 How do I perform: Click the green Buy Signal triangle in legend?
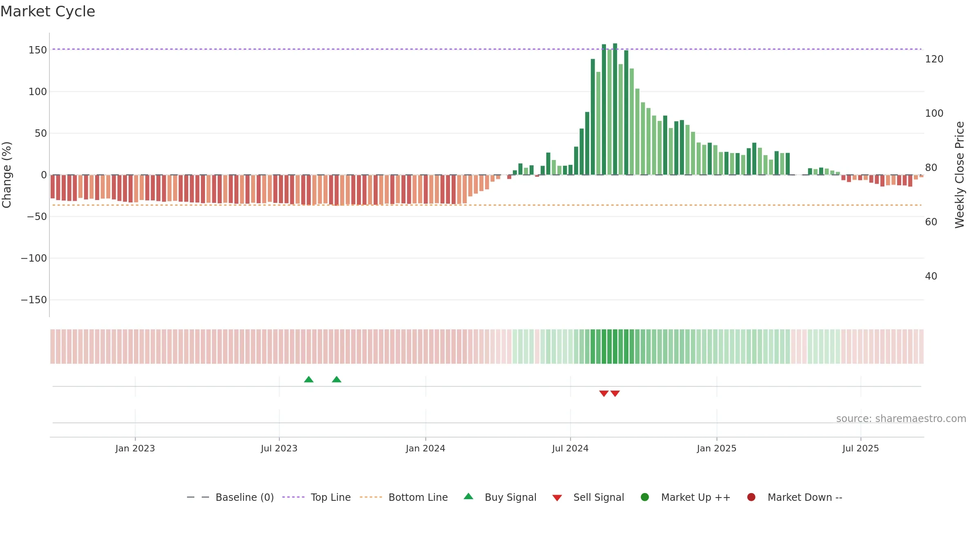pyautogui.click(x=468, y=496)
